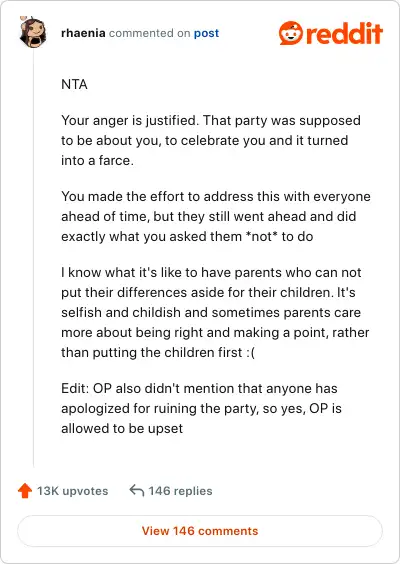Viewport: 400px width, 564px height.
Task: Click the "13K upvotes" label
Action: (x=73, y=491)
